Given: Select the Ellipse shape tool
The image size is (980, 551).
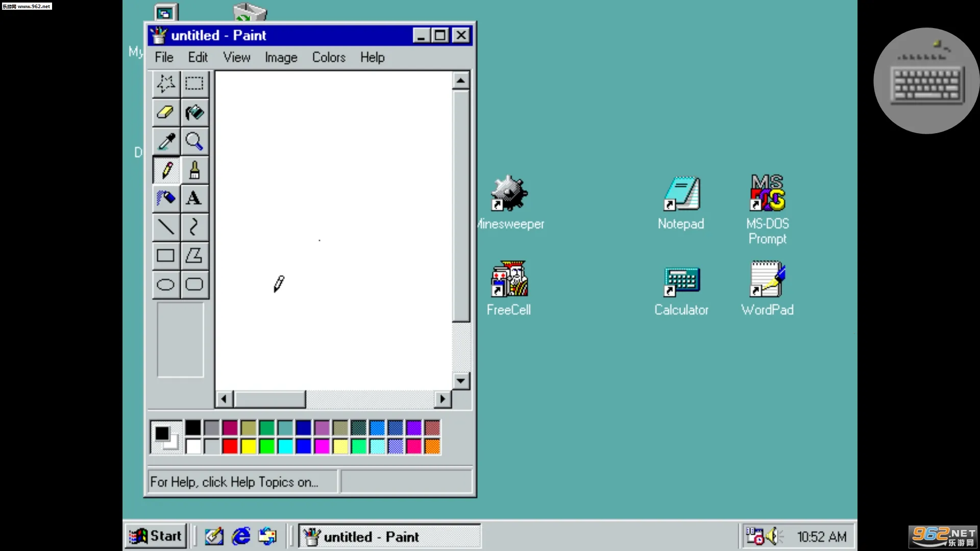Looking at the screenshot, I should pyautogui.click(x=166, y=284).
